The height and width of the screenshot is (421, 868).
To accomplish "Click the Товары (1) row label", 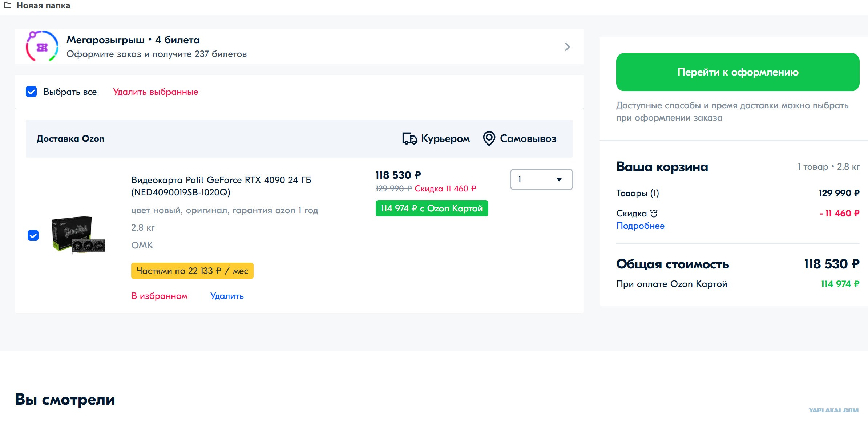I will [x=638, y=193].
